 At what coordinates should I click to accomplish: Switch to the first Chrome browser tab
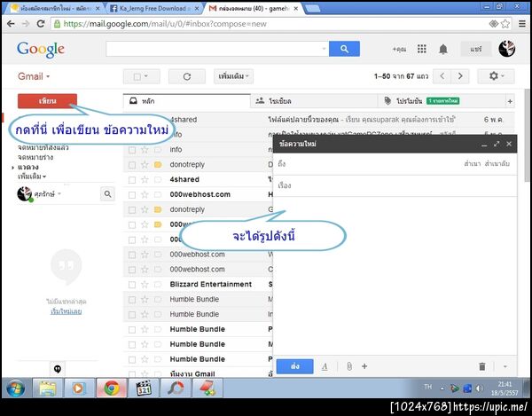click(x=52, y=9)
